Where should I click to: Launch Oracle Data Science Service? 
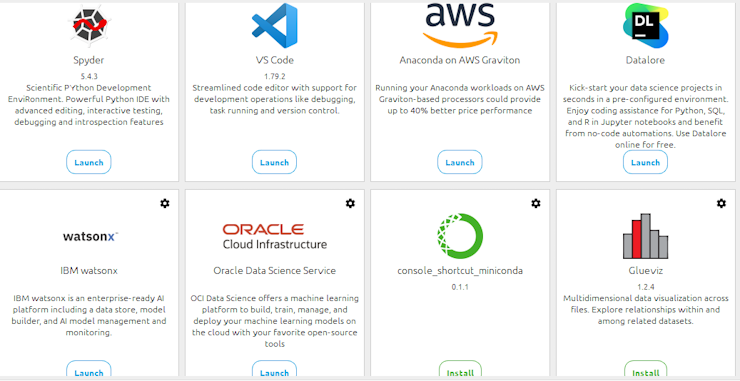[x=274, y=370]
